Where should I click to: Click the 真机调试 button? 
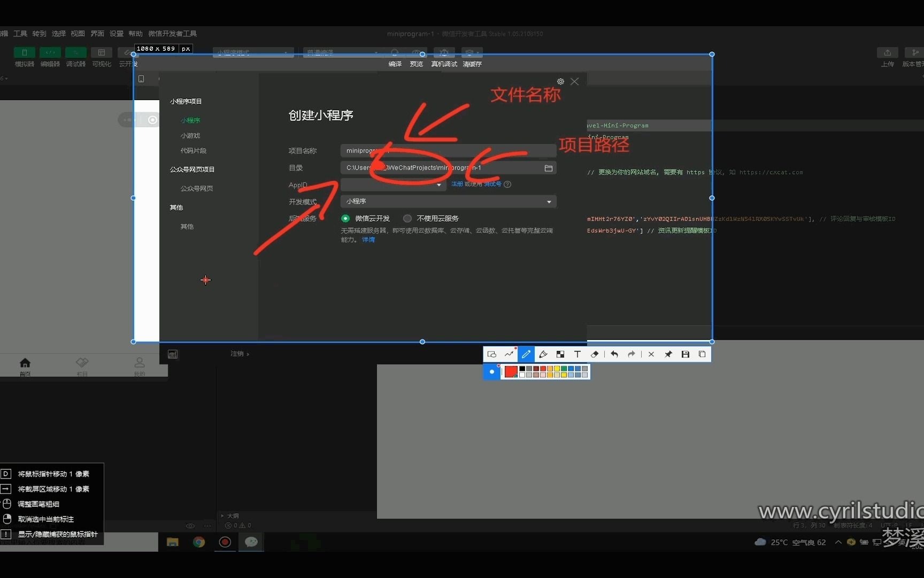[x=444, y=64]
